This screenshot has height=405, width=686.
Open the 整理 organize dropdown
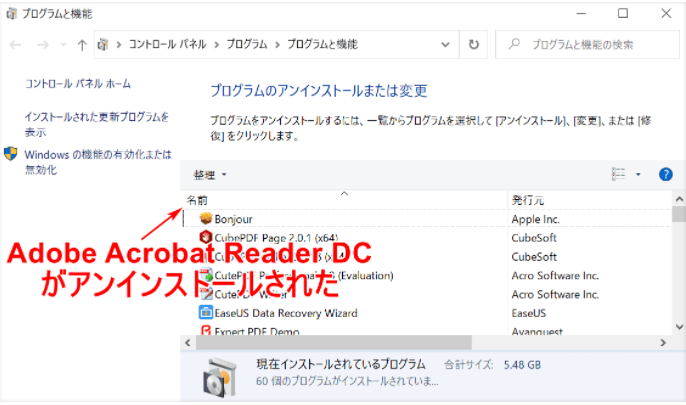coord(210,174)
